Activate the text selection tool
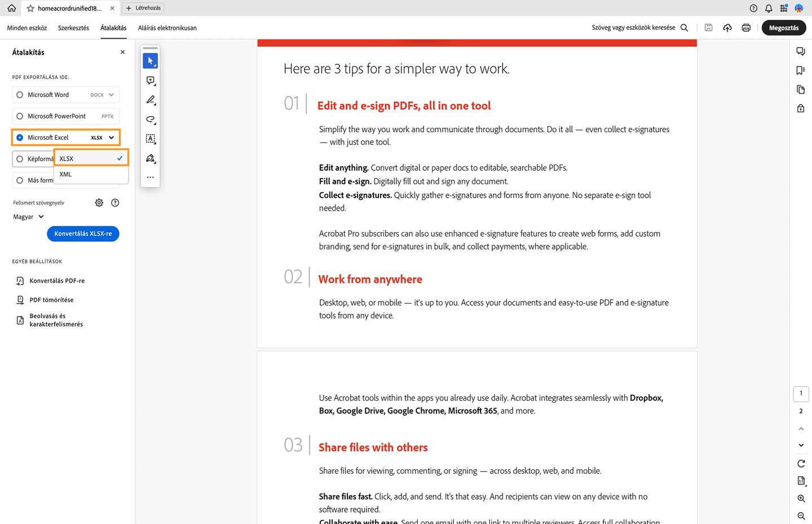 pyautogui.click(x=150, y=139)
